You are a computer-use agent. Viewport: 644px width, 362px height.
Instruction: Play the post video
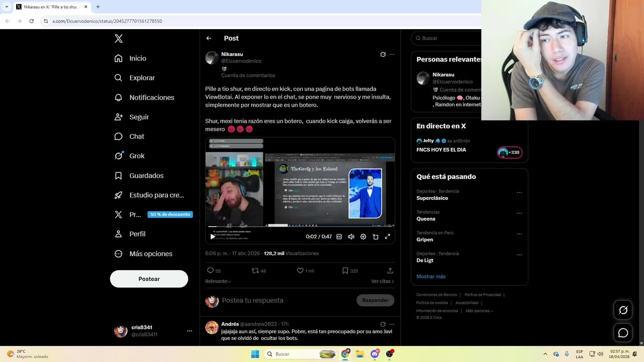point(212,237)
